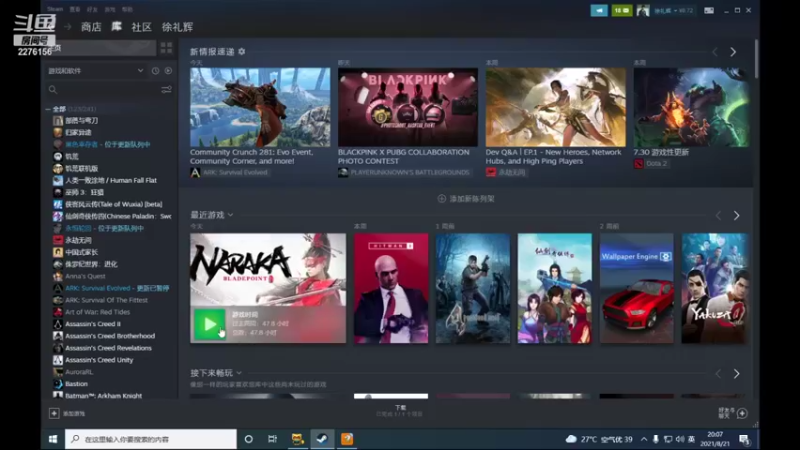
Task: Open Steam icon on Windows taskbar
Action: point(322,439)
